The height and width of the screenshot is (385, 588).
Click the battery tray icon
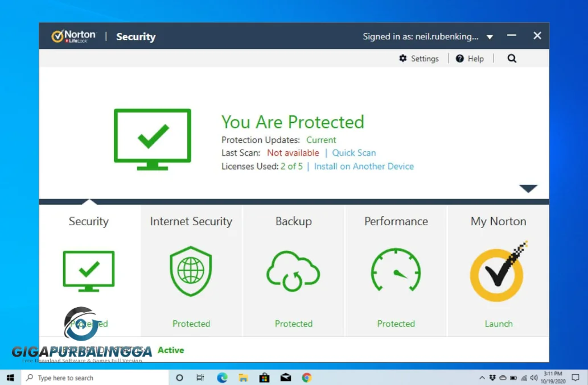(513, 378)
